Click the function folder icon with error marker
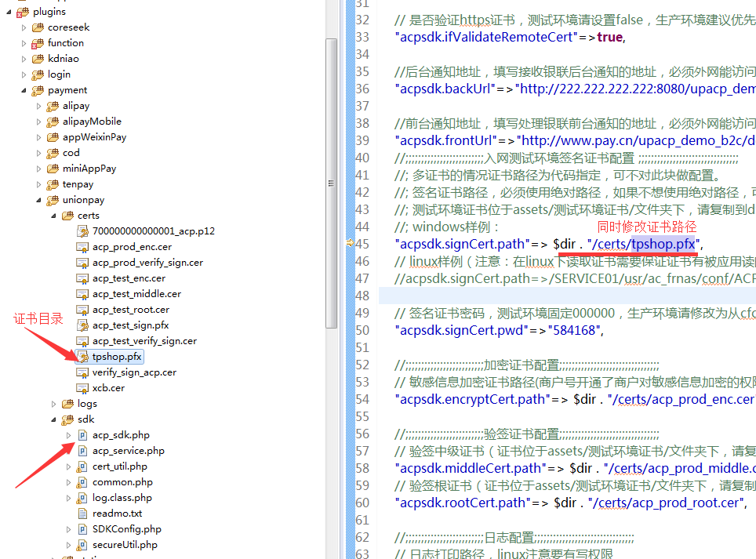The image size is (756, 559). tap(38, 43)
